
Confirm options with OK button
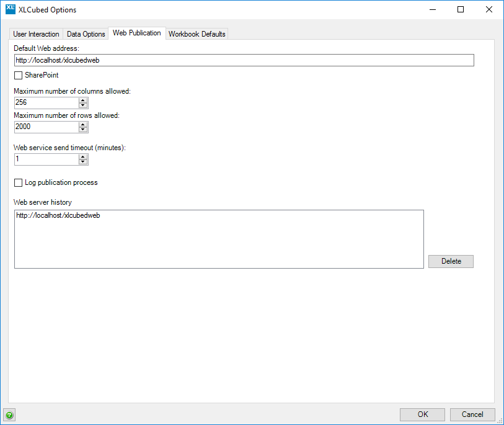[422, 414]
